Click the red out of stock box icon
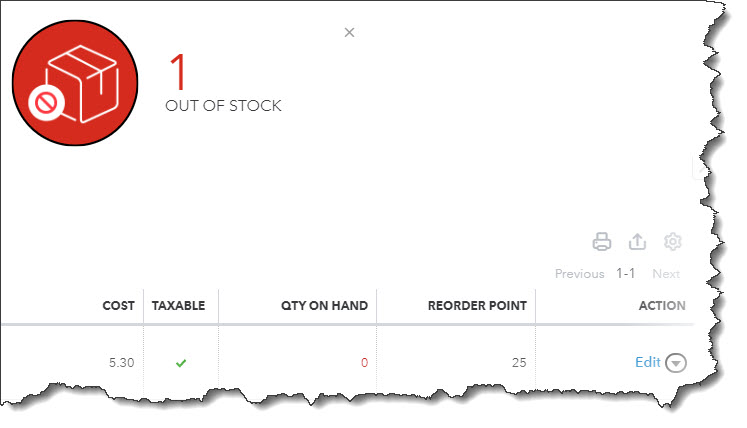The height and width of the screenshot is (428, 747). [x=75, y=83]
